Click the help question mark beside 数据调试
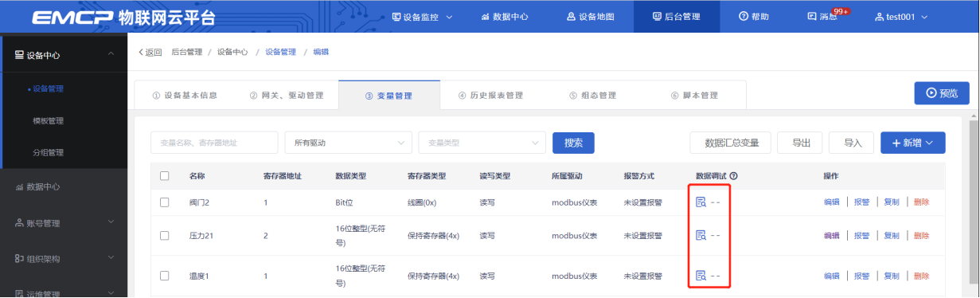980x298 pixels. [x=733, y=175]
